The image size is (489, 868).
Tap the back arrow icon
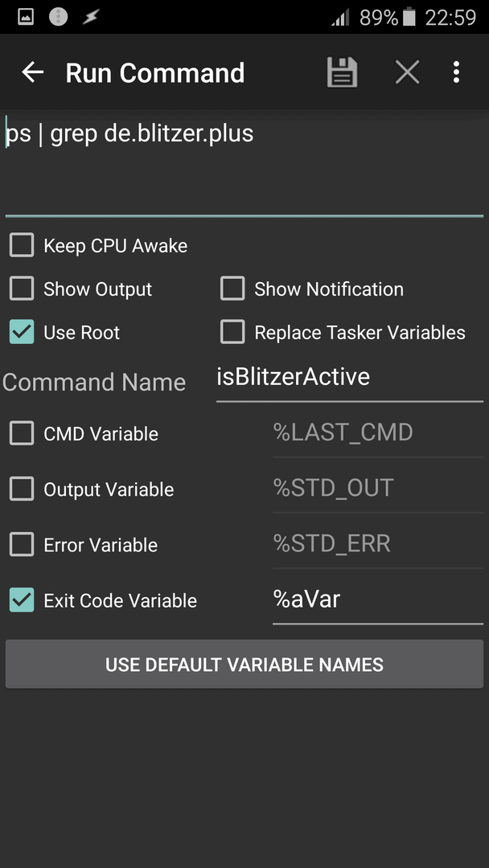(33, 72)
